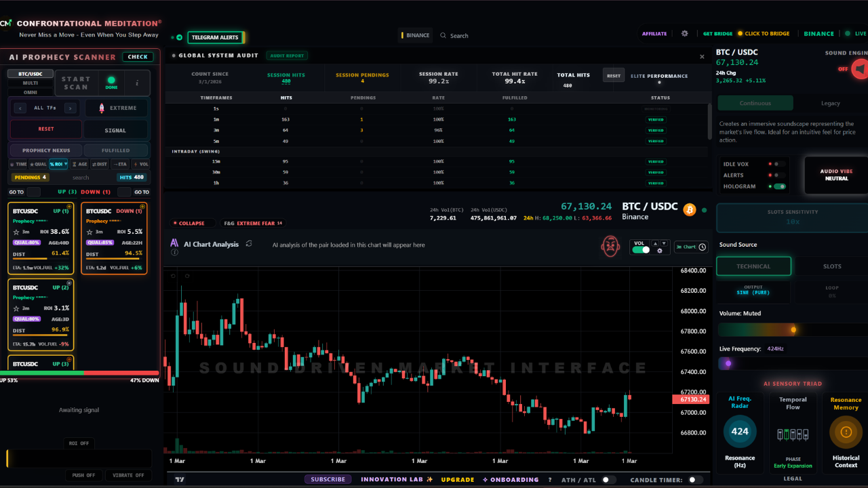Click the volume panel up arrow
Screen dimensions: 868x488
coord(656,243)
